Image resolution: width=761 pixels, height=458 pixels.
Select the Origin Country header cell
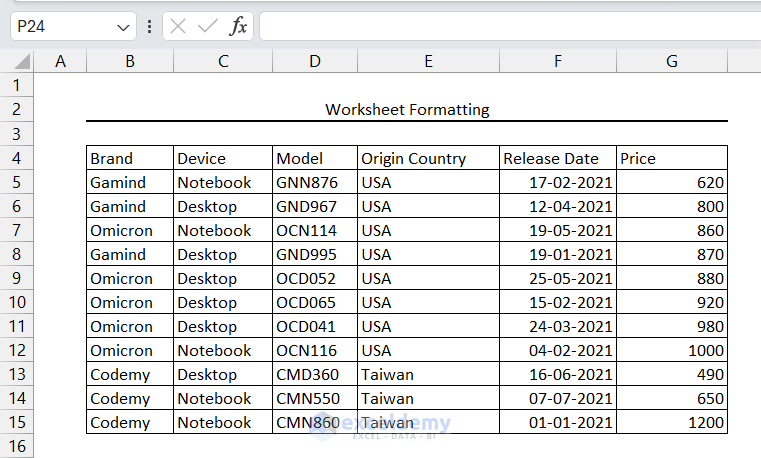[429, 158]
